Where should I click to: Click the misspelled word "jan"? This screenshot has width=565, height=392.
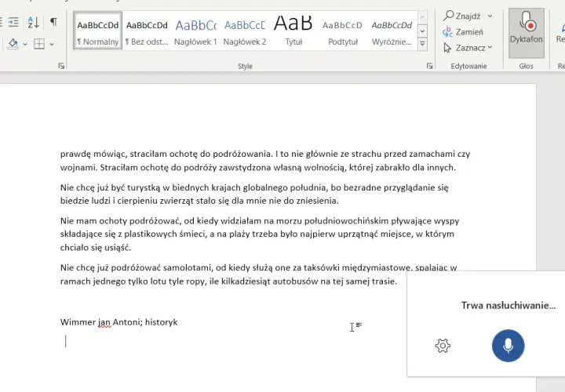point(104,322)
